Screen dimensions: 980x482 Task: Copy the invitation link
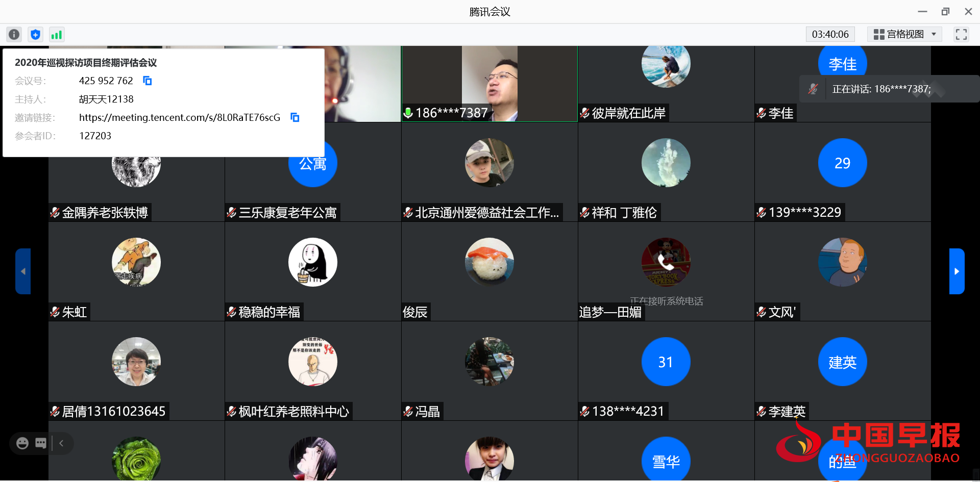(295, 117)
